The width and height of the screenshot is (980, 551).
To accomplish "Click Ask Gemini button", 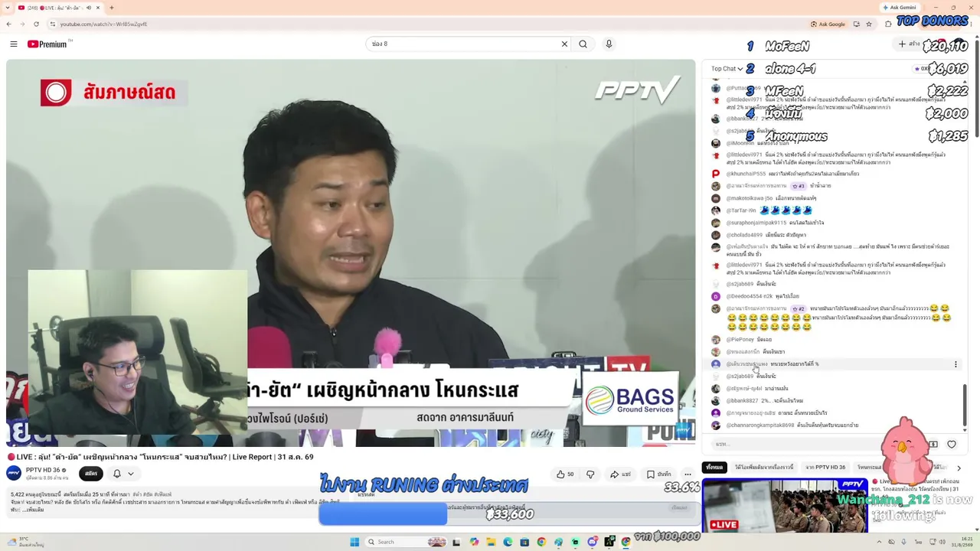I will tap(899, 8).
